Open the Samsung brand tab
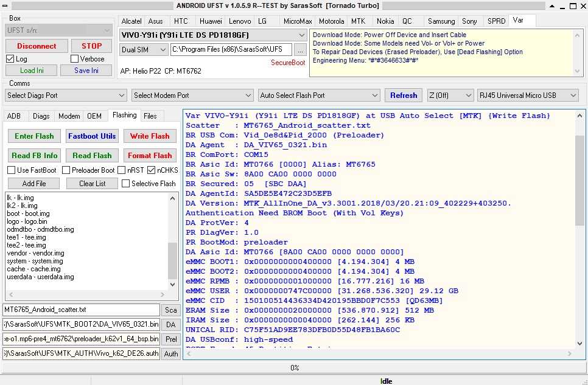The width and height of the screenshot is (588, 385). [441, 21]
